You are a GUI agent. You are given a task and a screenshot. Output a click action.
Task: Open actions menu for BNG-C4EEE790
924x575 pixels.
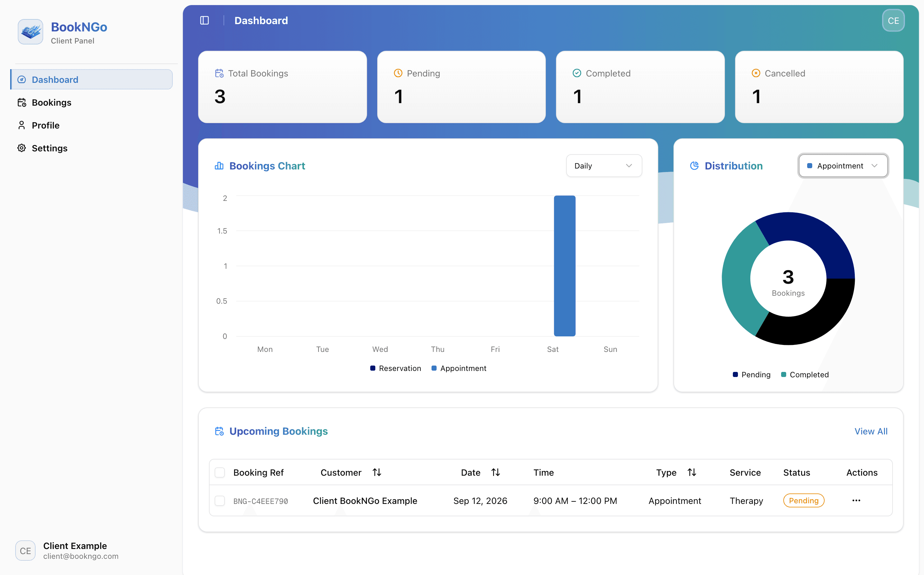tap(856, 500)
